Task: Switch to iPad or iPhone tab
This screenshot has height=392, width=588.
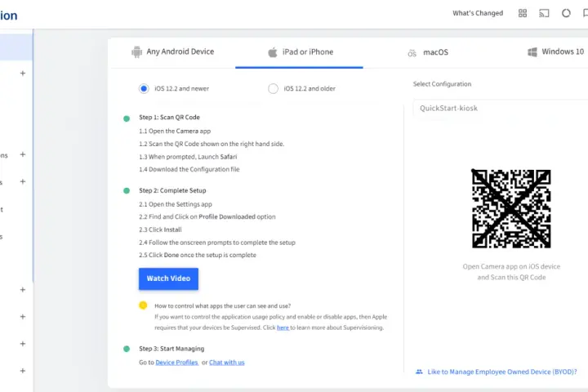Action: (x=299, y=52)
